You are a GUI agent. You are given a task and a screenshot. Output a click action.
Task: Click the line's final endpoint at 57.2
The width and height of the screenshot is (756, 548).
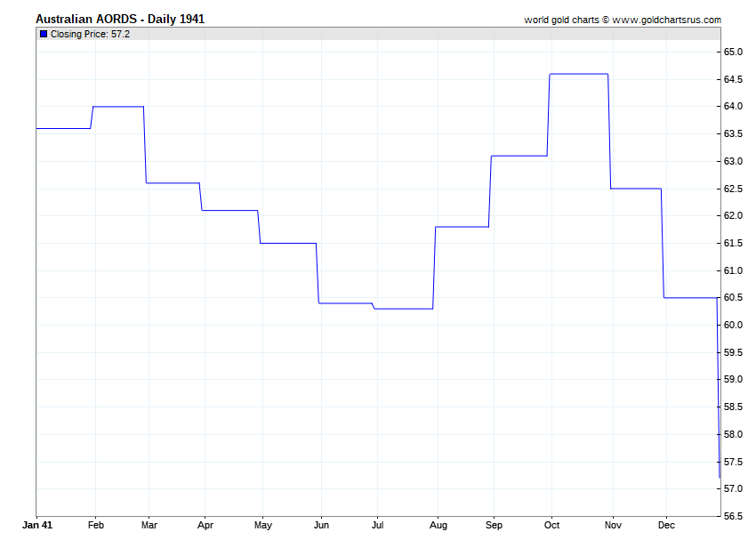(x=719, y=478)
